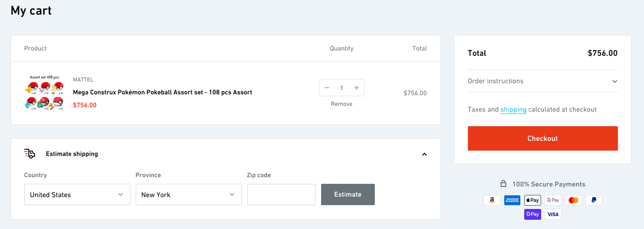
Task: Click the Apple Pay payment icon
Action: [532, 200]
